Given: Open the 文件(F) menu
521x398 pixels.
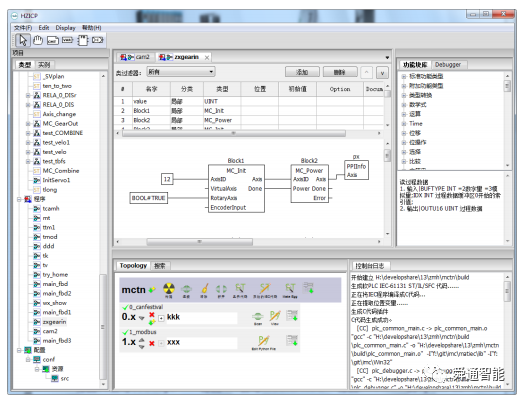Looking at the screenshot, I should (x=23, y=28).
